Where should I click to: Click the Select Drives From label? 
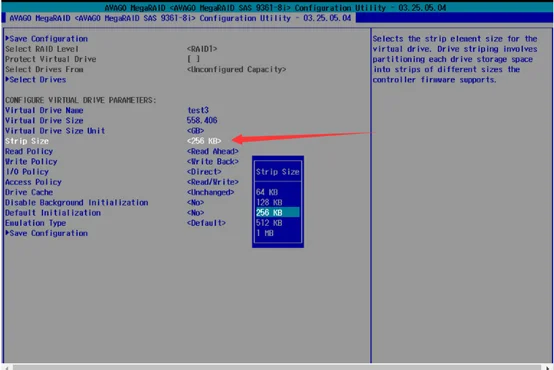(x=44, y=69)
